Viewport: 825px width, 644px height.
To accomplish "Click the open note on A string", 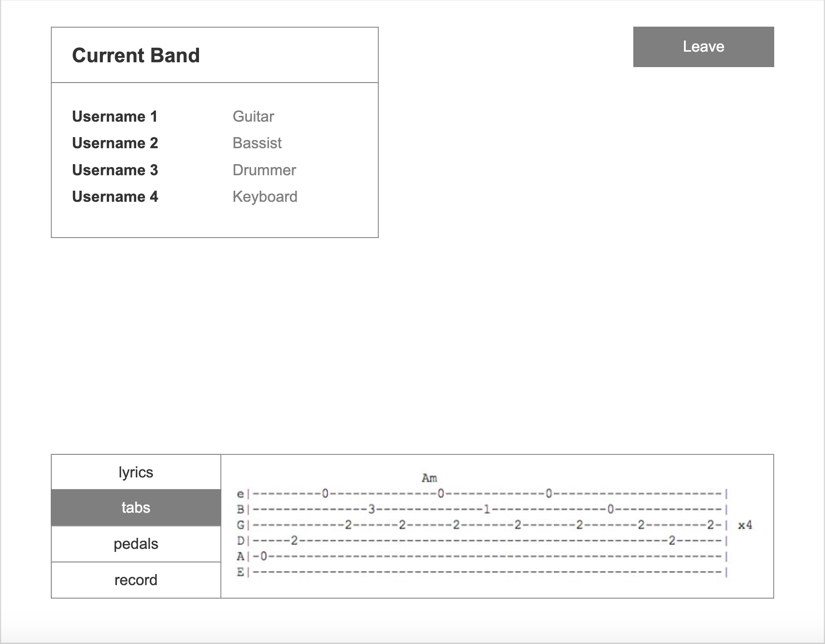I will [x=263, y=556].
